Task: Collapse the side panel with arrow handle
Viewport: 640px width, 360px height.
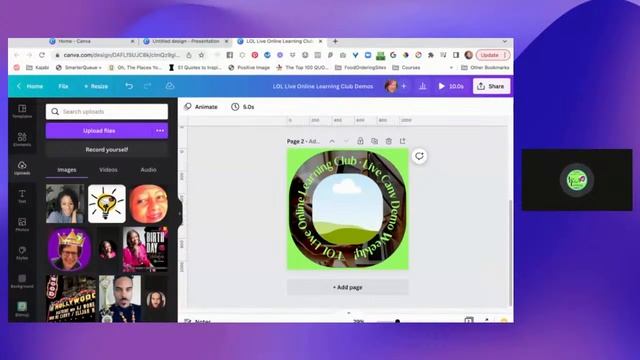Action: coord(180,213)
